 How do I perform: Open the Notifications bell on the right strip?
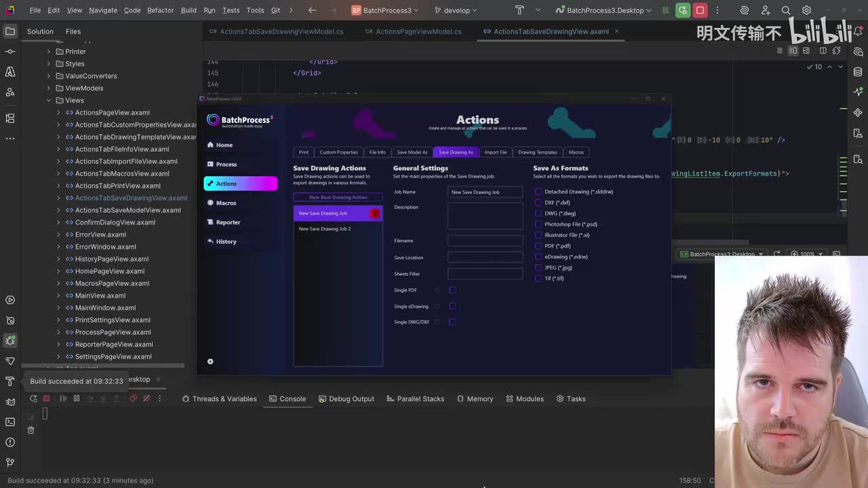point(858,31)
